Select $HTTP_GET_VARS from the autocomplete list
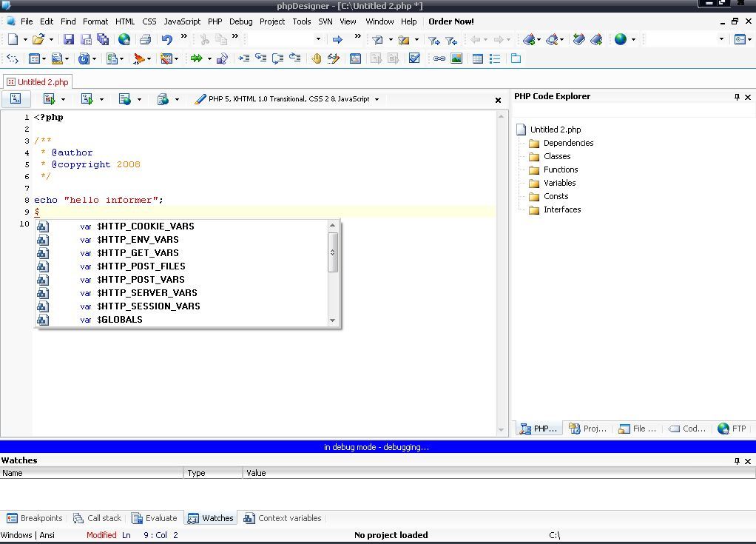Image resolution: width=756 pixels, height=544 pixels. pyautogui.click(x=182, y=253)
